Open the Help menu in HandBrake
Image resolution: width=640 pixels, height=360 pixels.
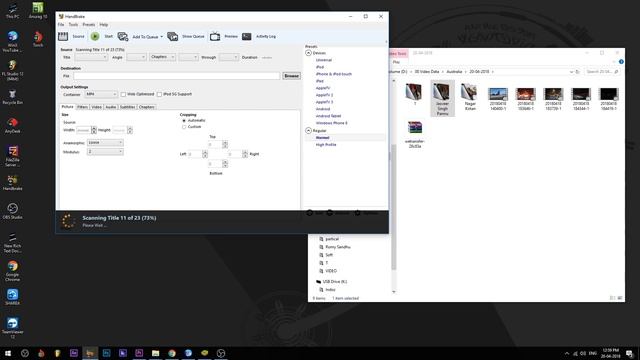[x=104, y=25]
